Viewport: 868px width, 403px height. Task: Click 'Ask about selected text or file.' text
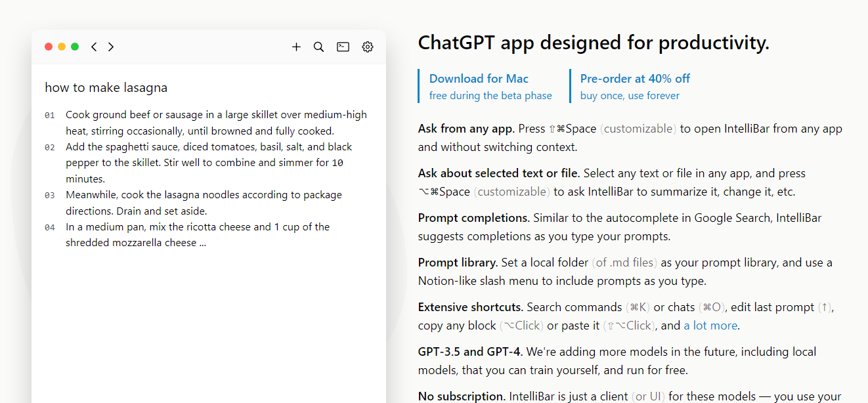pyautogui.click(x=499, y=173)
